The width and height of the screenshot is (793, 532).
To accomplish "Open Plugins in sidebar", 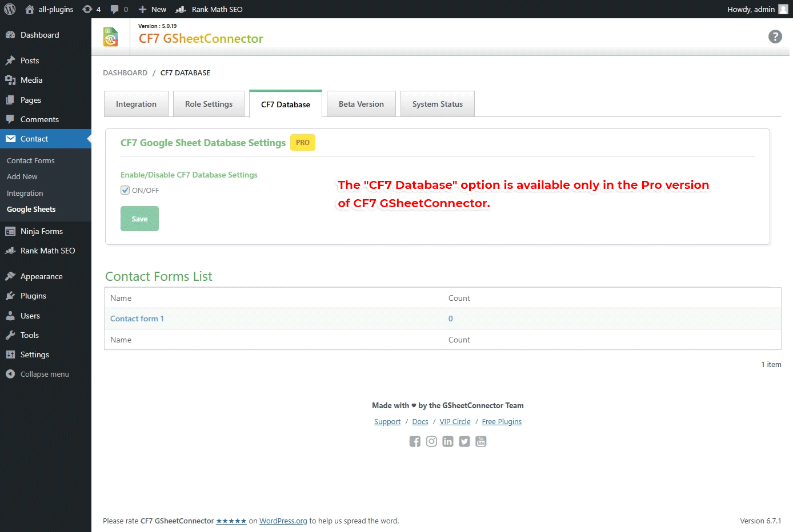I will click(x=46, y=296).
